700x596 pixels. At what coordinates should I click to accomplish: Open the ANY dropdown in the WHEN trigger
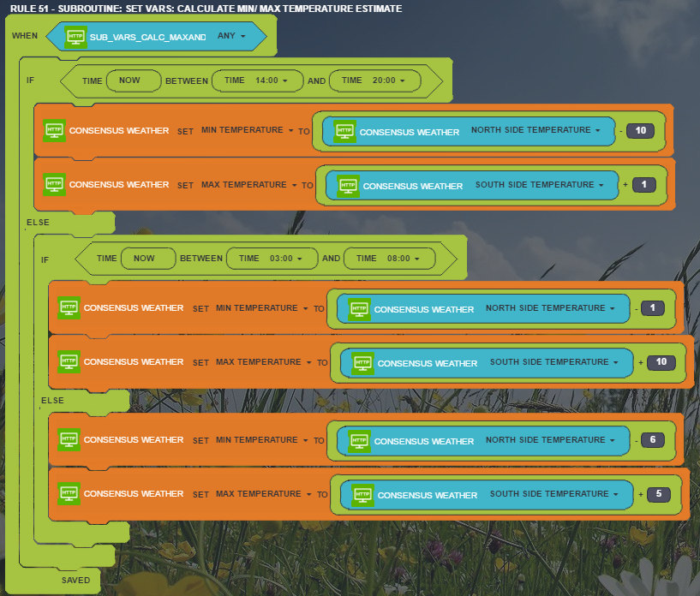coord(231,37)
